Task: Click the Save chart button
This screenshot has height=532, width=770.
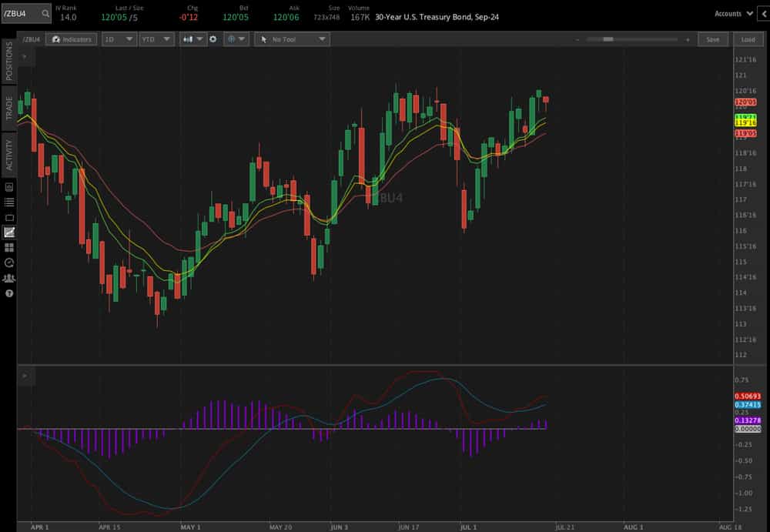Action: coord(713,38)
